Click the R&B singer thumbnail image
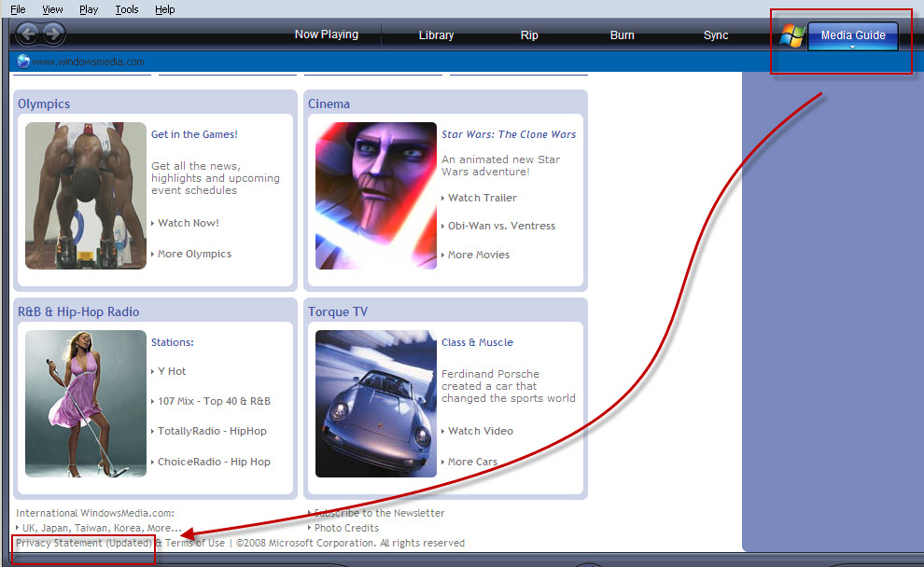Screen dimensions: 924x567 [x=86, y=403]
